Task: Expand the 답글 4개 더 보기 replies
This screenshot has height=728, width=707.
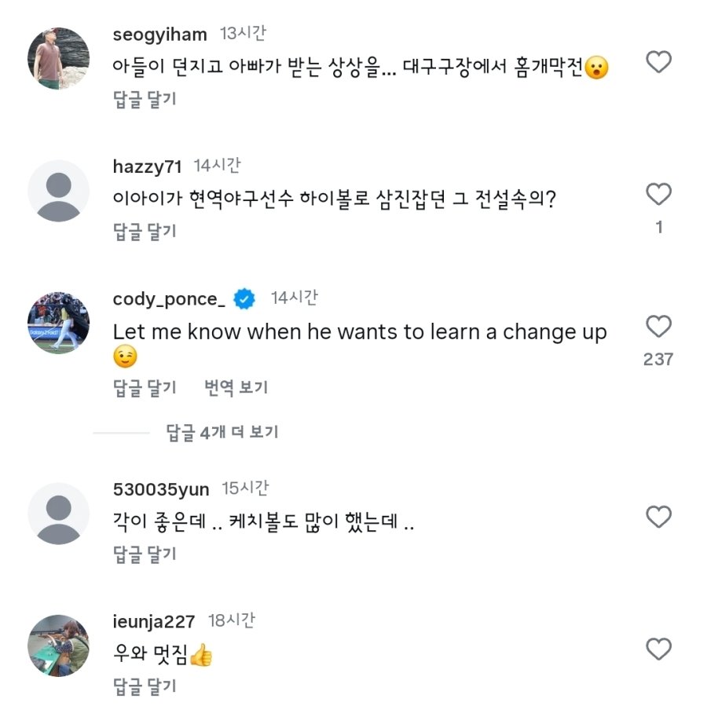Action: pyautogui.click(x=222, y=432)
